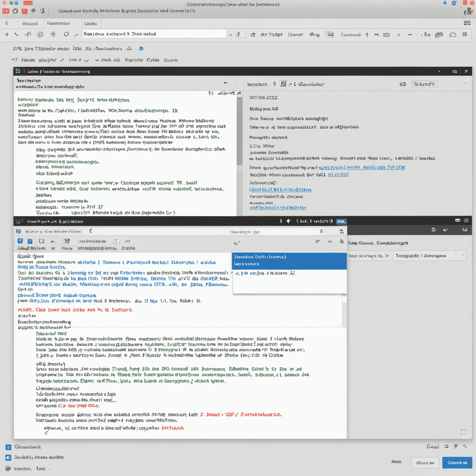476x476 pixels.
Task: Click the last icon at the main toolbar's right end
Action: point(465,34)
